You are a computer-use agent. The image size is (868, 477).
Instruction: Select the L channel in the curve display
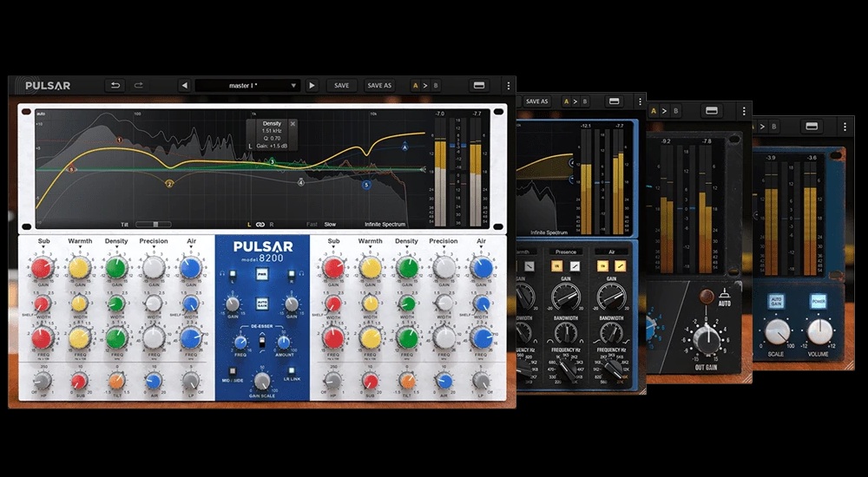pyautogui.click(x=249, y=224)
